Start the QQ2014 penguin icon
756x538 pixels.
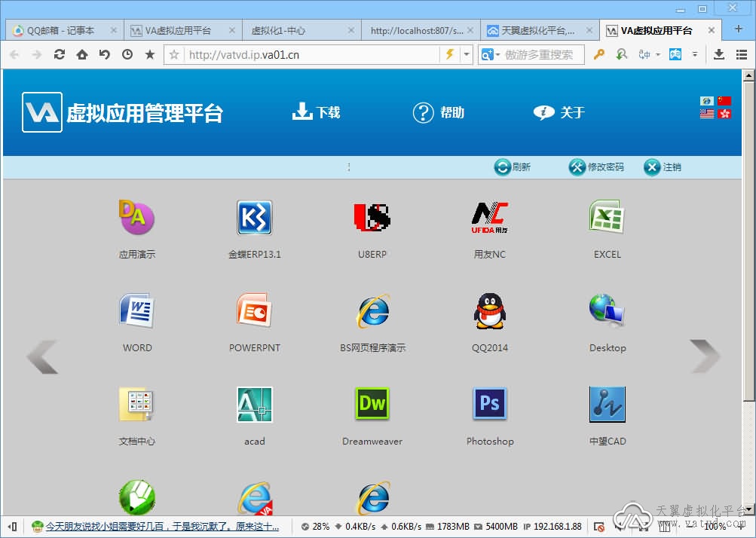489,311
